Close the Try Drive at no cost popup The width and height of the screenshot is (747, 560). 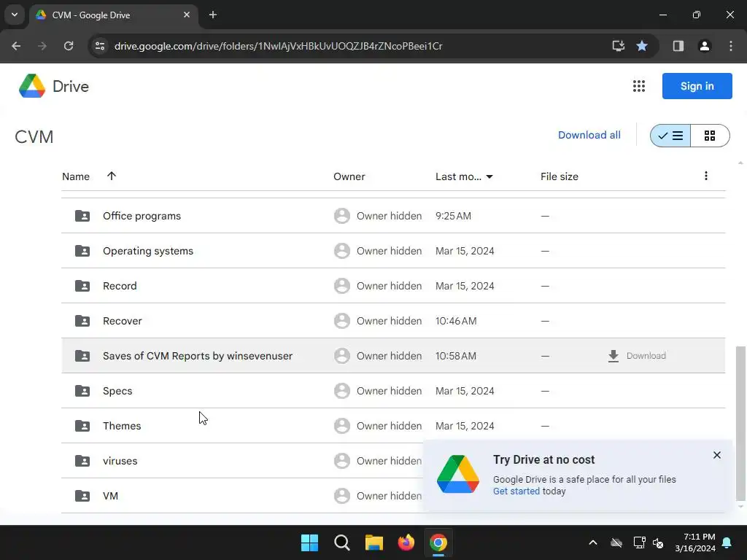pyautogui.click(x=717, y=455)
